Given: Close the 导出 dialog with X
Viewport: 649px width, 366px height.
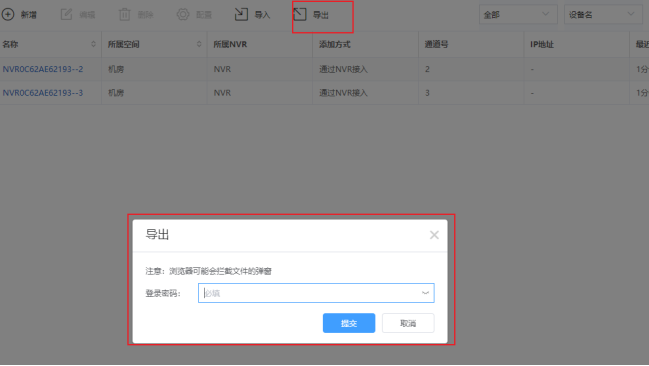Looking at the screenshot, I should click(x=434, y=235).
